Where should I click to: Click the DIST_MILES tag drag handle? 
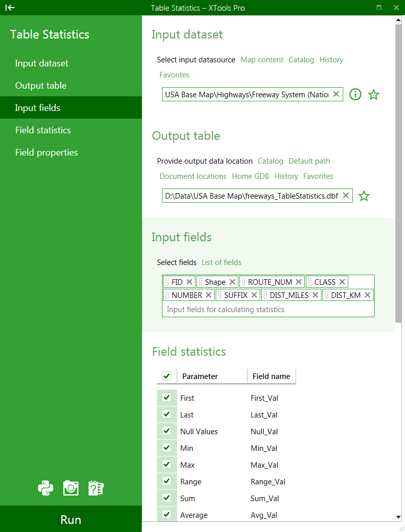click(265, 295)
